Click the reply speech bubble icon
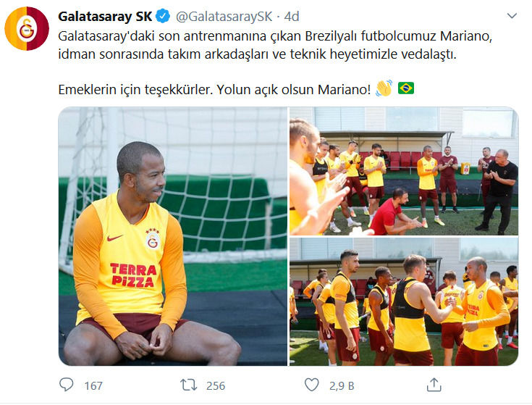 pyautogui.click(x=66, y=385)
